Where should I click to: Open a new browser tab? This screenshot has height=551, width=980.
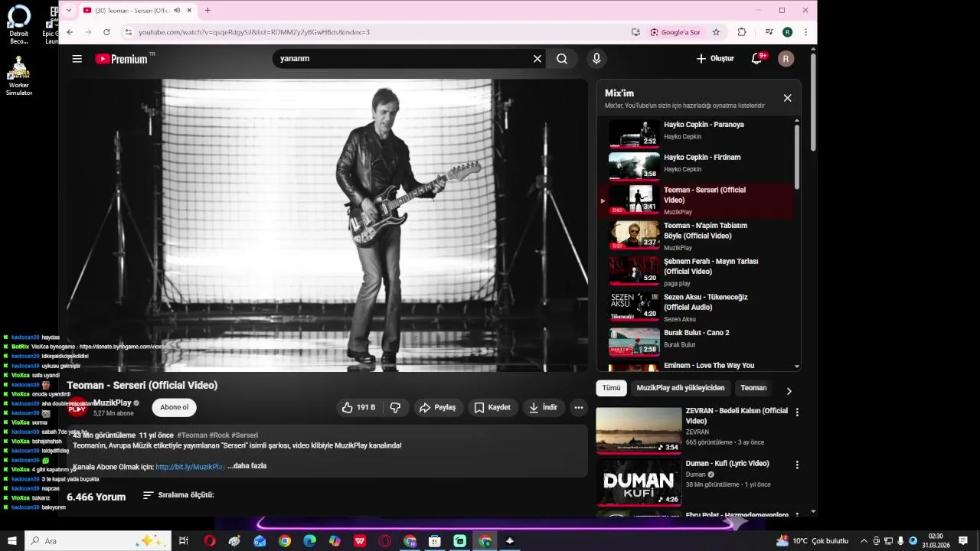tap(207, 11)
